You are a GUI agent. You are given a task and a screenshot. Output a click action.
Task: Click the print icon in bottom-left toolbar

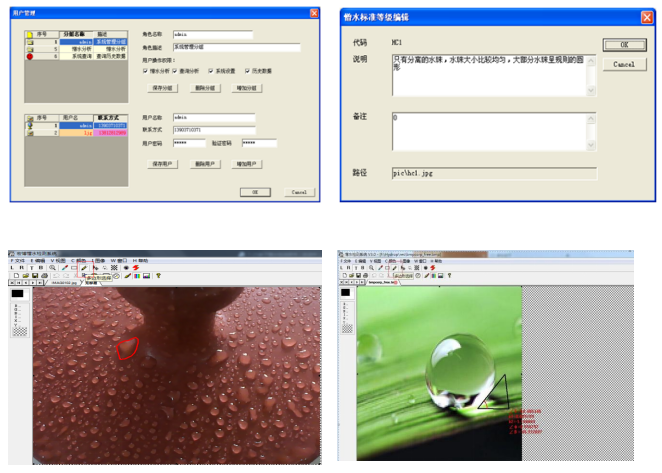pyautogui.click(x=43, y=276)
